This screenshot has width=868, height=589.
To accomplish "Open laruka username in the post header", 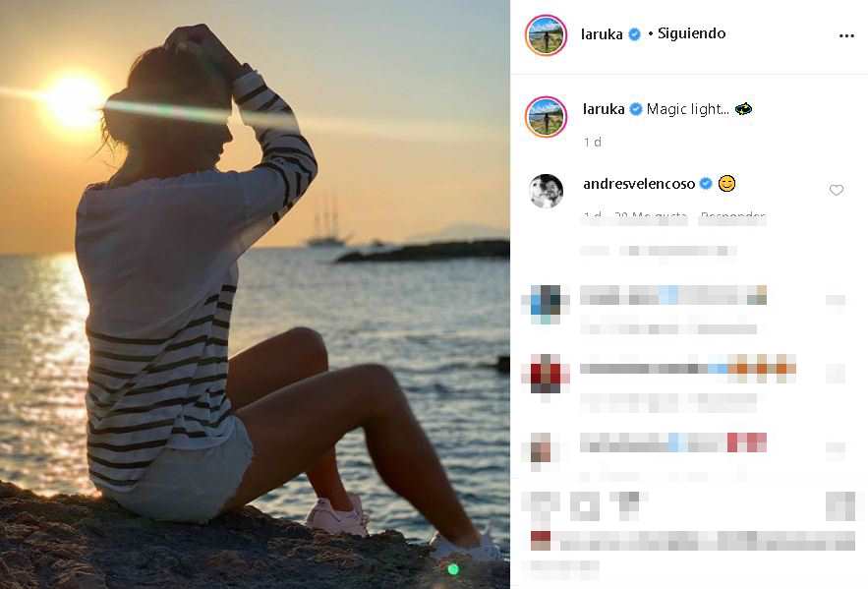I will pos(602,34).
